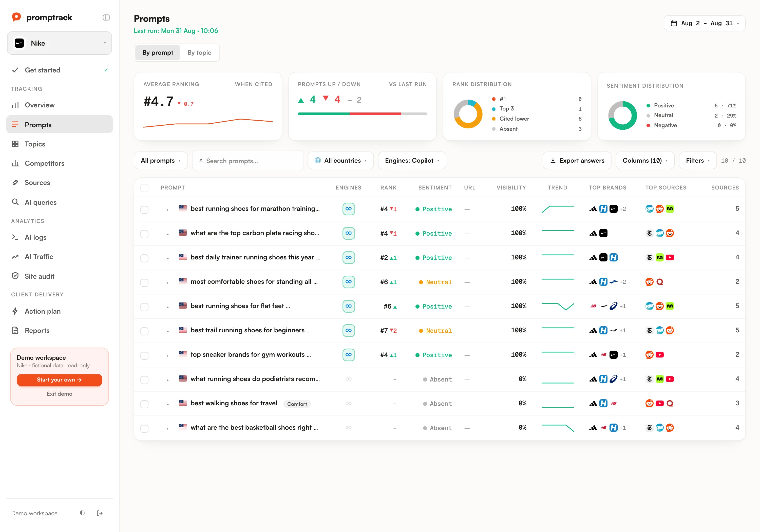This screenshot has width=760, height=532.
Task: Check the trail running beginners checkbox
Action: pos(144,331)
